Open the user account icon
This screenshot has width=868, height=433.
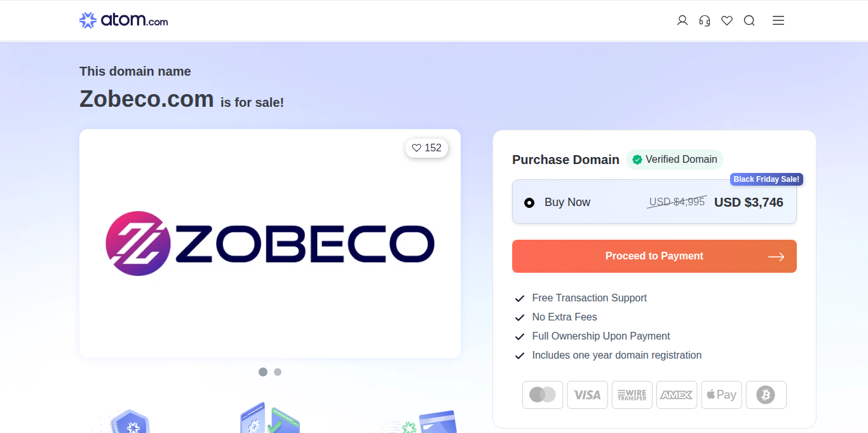(682, 20)
